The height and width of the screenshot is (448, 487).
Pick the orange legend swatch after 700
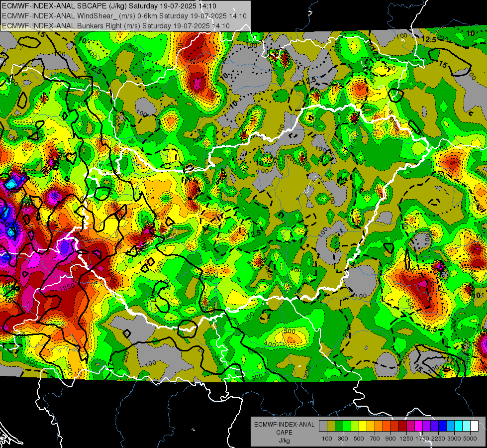[x=379, y=426]
